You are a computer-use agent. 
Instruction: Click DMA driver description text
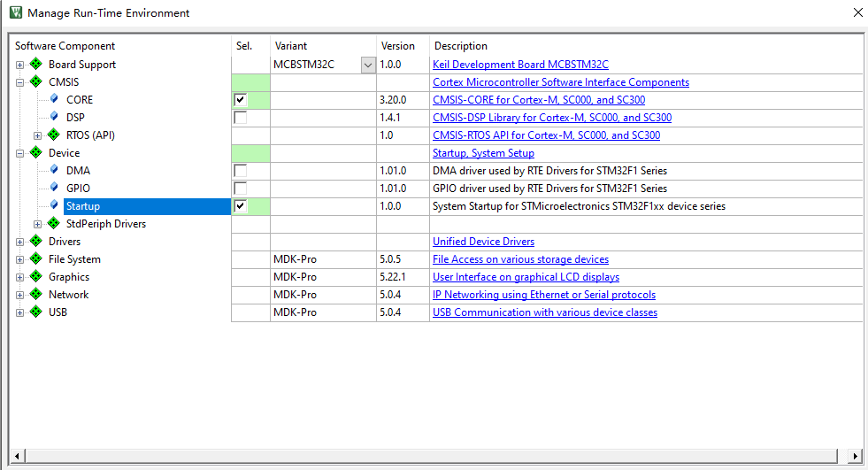coord(549,171)
